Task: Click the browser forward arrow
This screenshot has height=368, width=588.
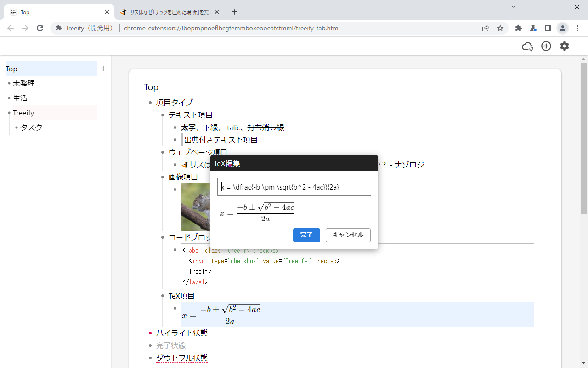Action: click(x=25, y=28)
